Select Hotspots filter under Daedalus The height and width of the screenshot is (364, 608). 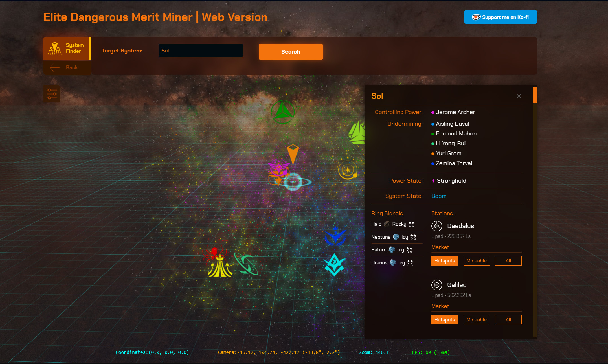click(445, 261)
